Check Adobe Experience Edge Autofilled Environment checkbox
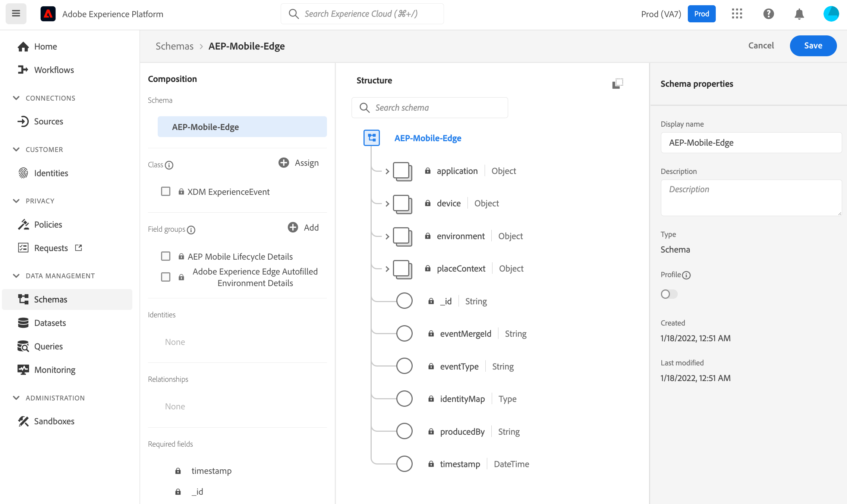Viewport: 847px width, 504px height. (x=166, y=277)
